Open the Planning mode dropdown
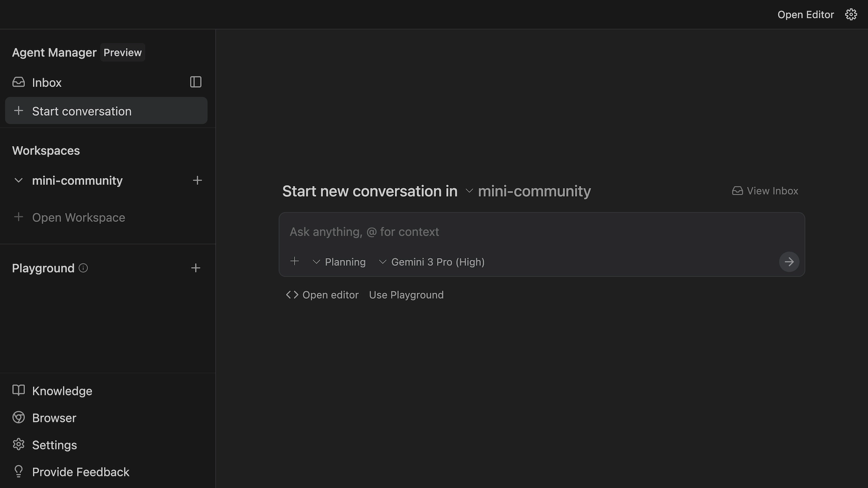This screenshot has width=868, height=488. [x=339, y=262]
